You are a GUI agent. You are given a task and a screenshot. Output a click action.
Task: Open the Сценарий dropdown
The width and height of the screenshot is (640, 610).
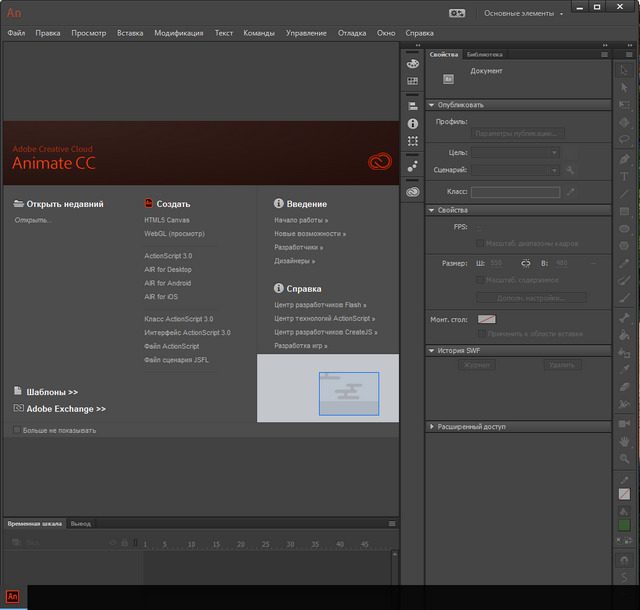click(515, 170)
